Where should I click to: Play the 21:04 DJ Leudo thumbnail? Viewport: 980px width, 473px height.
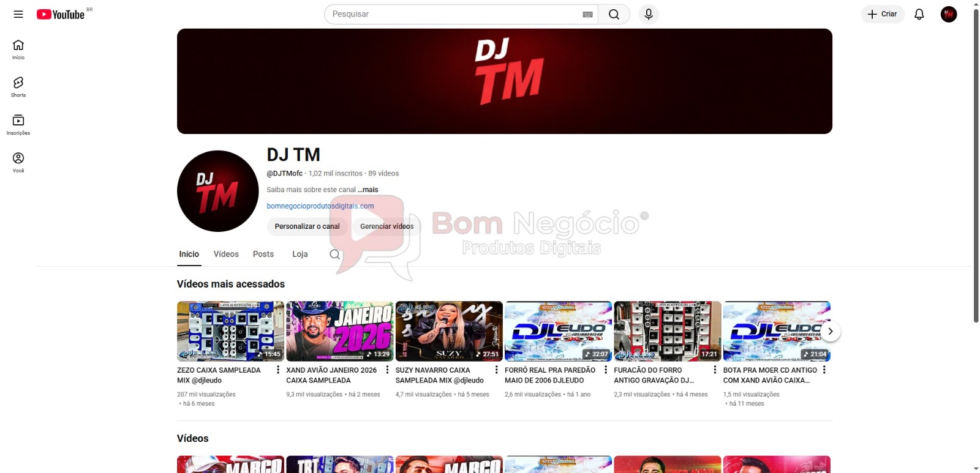tap(777, 331)
